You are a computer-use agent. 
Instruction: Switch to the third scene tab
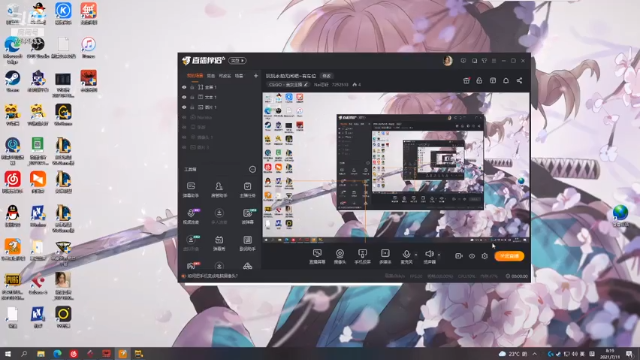(225, 76)
